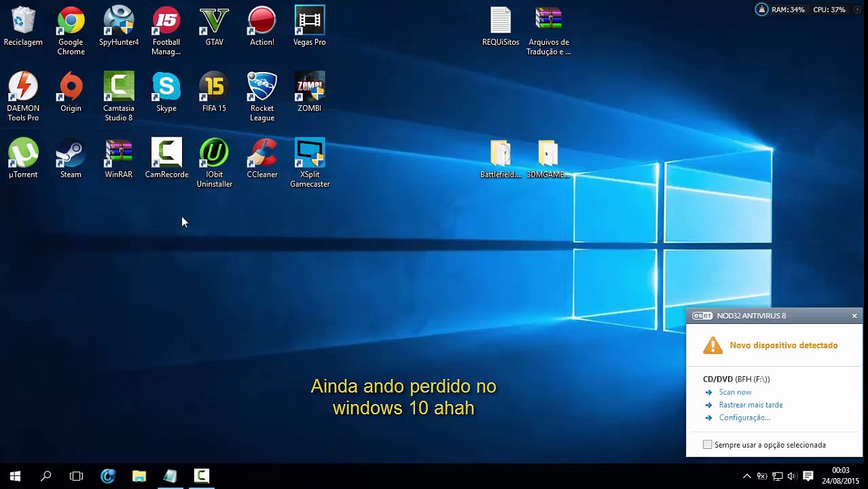
Task: Open the Windows Start menu
Action: [x=15, y=476]
